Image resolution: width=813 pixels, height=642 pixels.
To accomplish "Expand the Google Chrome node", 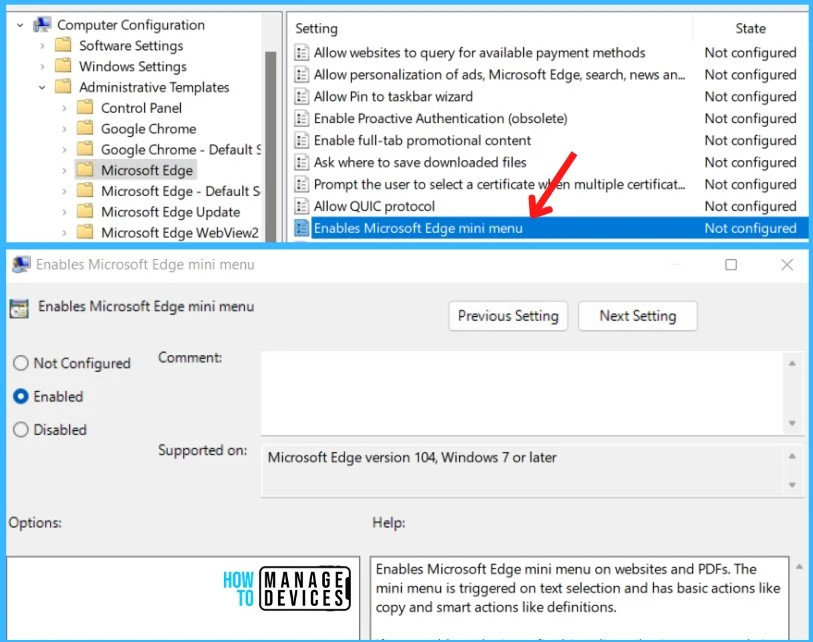I will (x=64, y=129).
